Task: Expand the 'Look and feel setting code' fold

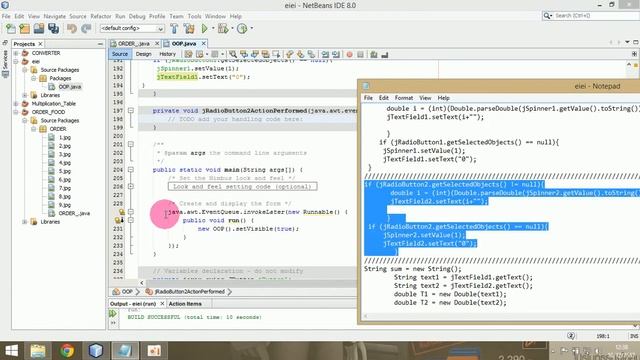Action: pyautogui.click(x=131, y=186)
